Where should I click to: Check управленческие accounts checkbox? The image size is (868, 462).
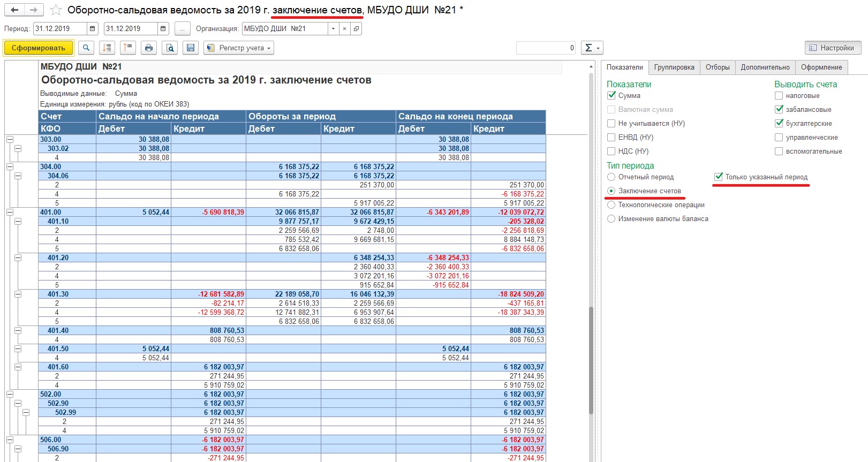pos(779,137)
